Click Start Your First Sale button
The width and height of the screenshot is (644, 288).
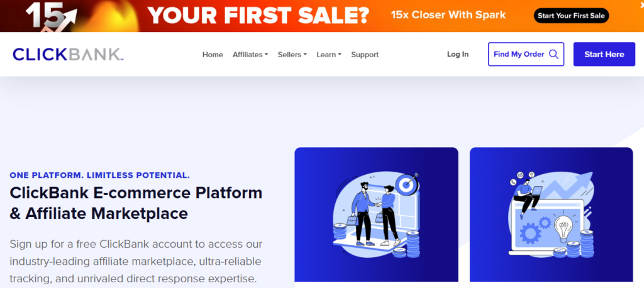(x=571, y=16)
